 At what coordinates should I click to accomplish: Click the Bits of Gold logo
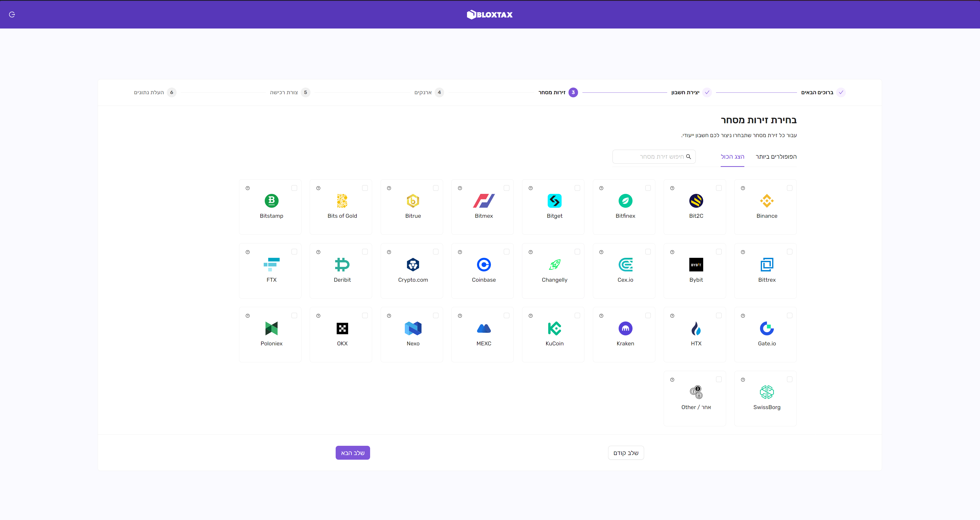[x=342, y=201]
